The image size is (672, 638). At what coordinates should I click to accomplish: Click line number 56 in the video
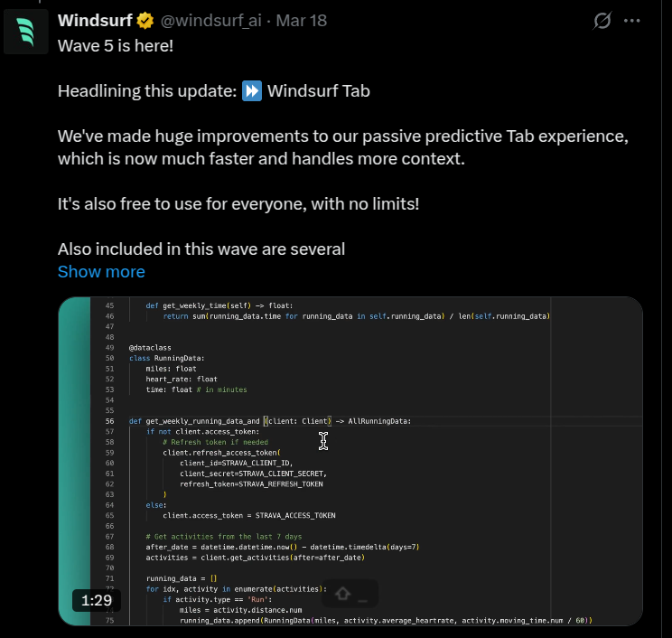[x=109, y=421]
